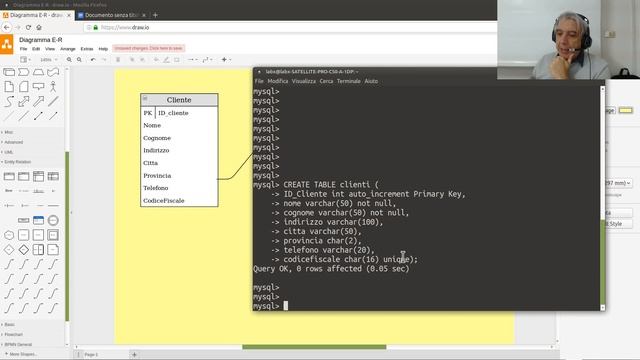
Task: Select the folded-corner note shape
Action: click(x=9, y=87)
